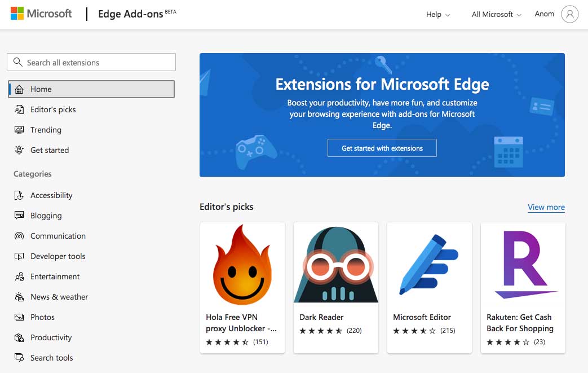This screenshot has height=373, width=588.
Task: Click the Productivity category icon
Action: tap(19, 337)
